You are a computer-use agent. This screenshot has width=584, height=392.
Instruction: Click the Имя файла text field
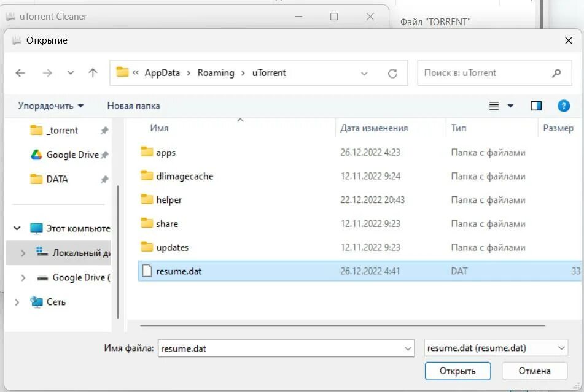coord(286,348)
